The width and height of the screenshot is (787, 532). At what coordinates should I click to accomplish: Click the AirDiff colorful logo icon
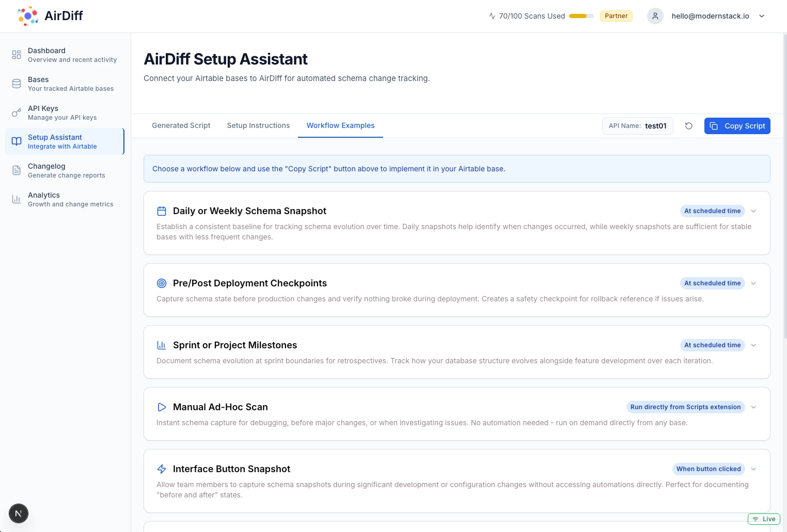(28, 16)
